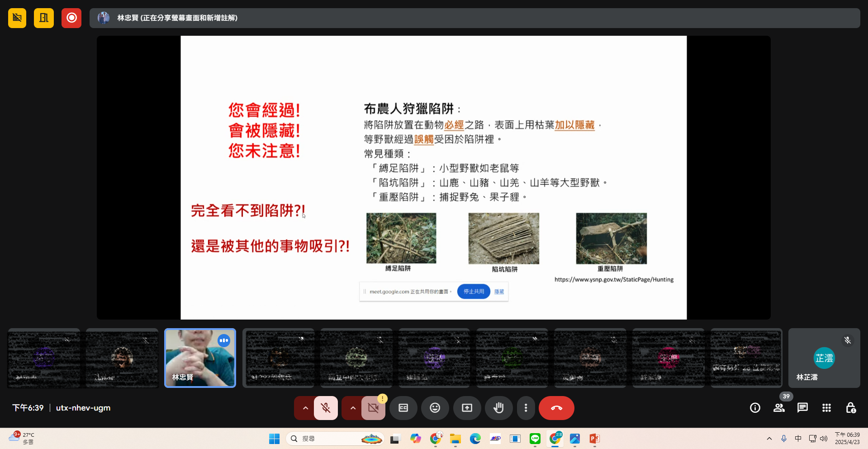Expand video settings with camera chevron
Image resolution: width=868 pixels, height=449 pixels.
352,408
